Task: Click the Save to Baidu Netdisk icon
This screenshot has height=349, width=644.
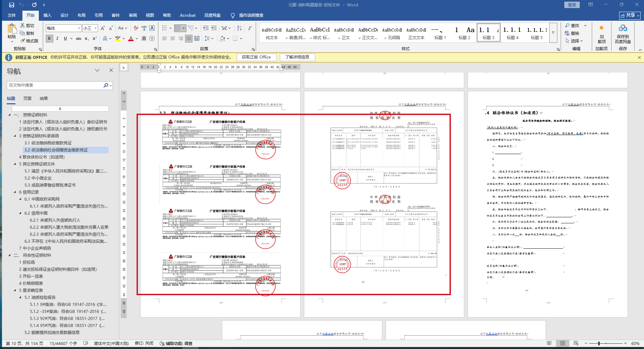Action: tap(623, 28)
